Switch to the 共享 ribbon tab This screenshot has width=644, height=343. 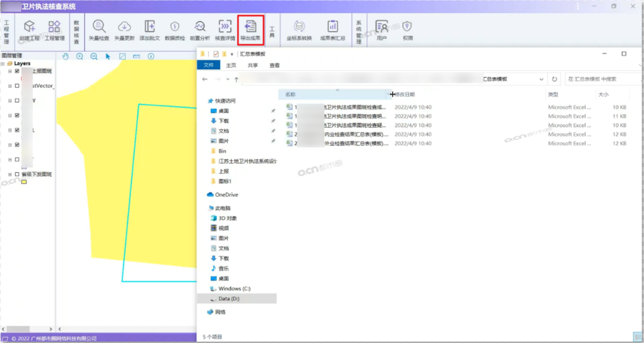pos(253,65)
